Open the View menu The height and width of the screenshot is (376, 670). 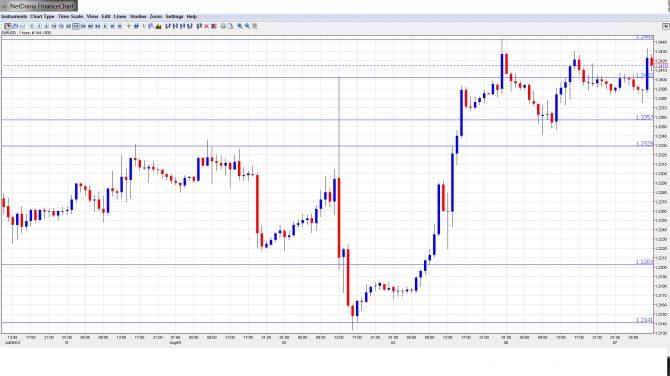pos(92,16)
